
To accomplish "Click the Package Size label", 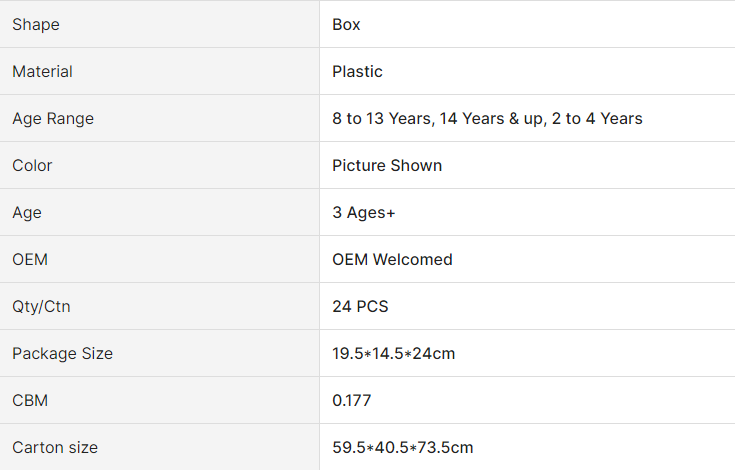I will [62, 353].
